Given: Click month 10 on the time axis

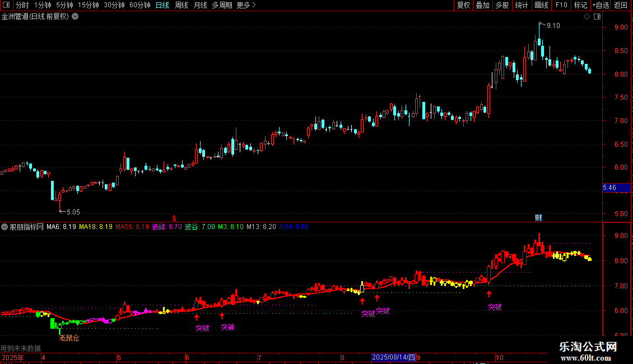Looking at the screenshot, I should pos(499,357).
